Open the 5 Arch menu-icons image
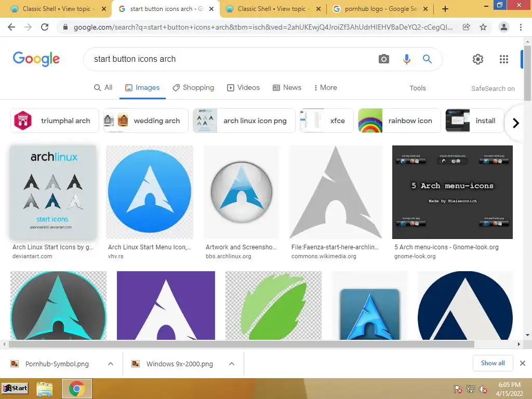 point(453,192)
